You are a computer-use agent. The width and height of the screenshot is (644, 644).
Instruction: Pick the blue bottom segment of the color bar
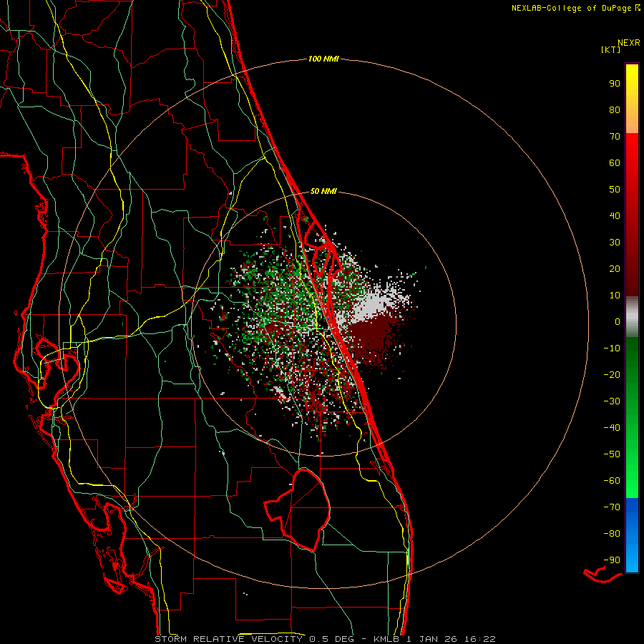pos(632,535)
